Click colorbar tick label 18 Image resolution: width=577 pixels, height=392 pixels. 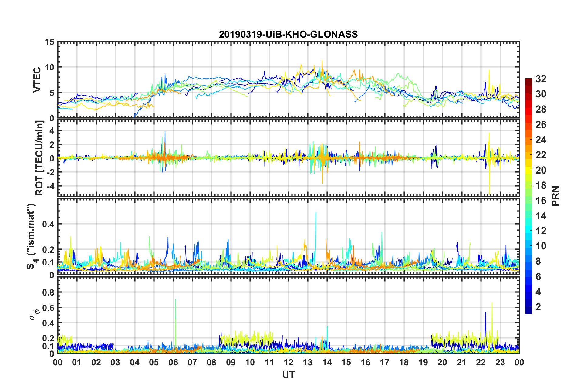541,185
